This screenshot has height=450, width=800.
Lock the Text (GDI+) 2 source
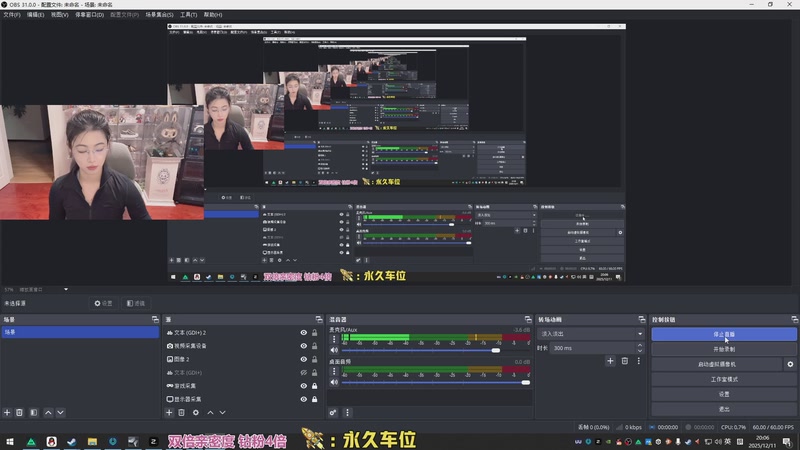[314, 333]
